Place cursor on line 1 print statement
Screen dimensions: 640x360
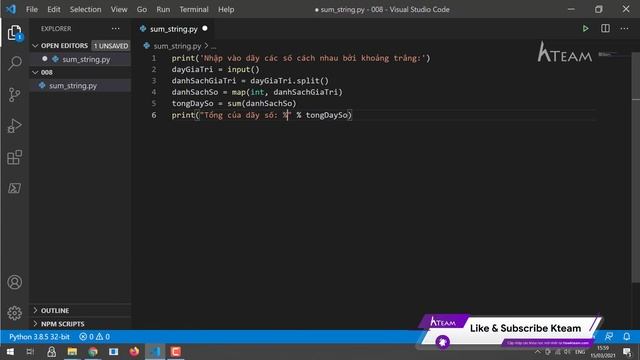pyautogui.click(x=301, y=58)
